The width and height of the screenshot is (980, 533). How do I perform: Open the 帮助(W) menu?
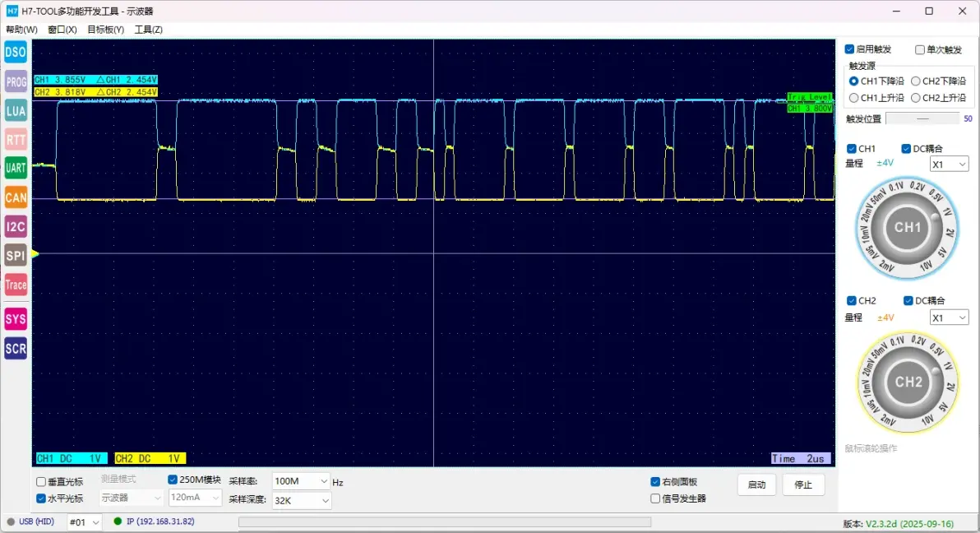click(x=21, y=30)
